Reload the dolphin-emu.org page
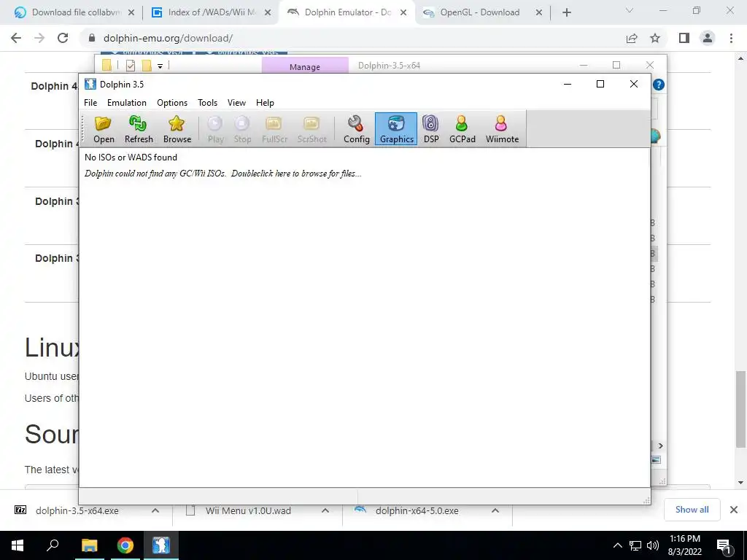This screenshot has height=560, width=747. [x=63, y=38]
